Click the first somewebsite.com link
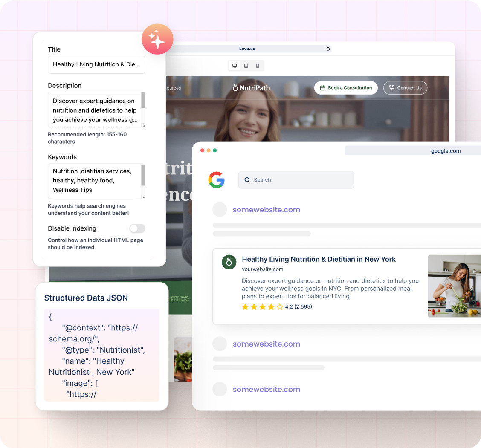This screenshot has width=481, height=448. [266, 210]
